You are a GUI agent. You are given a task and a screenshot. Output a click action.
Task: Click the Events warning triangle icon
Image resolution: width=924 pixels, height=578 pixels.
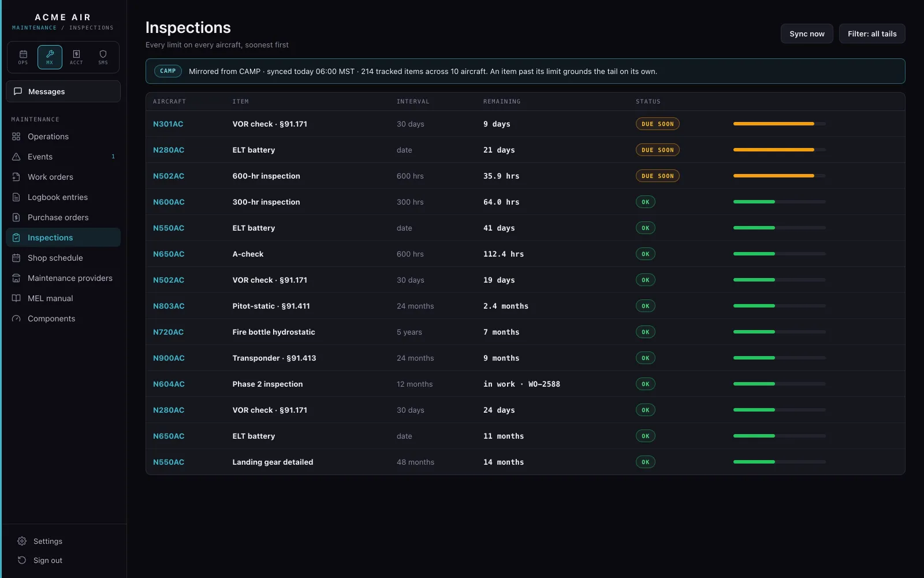[x=16, y=157]
